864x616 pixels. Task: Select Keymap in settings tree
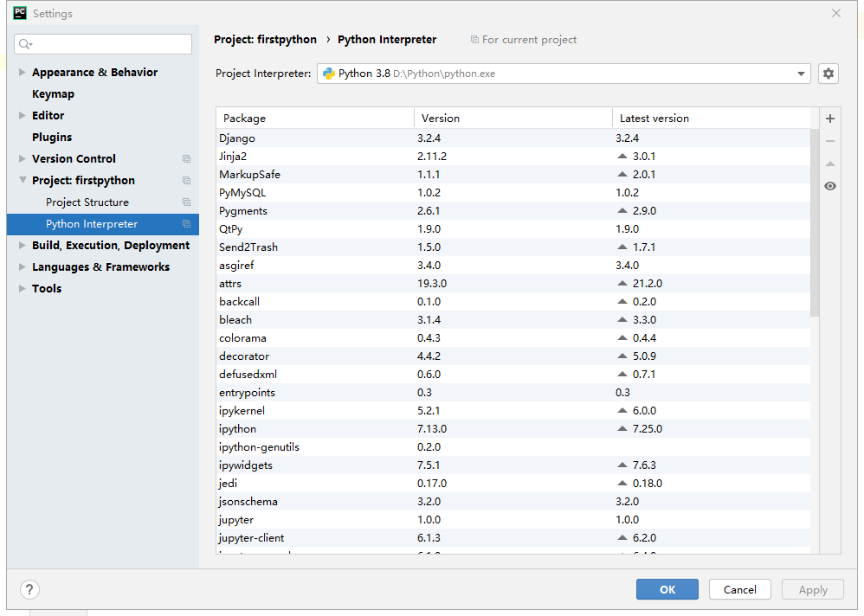pyautogui.click(x=53, y=94)
